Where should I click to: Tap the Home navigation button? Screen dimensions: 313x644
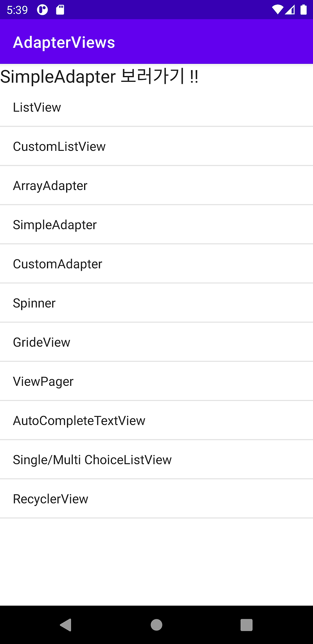pyautogui.click(x=156, y=625)
